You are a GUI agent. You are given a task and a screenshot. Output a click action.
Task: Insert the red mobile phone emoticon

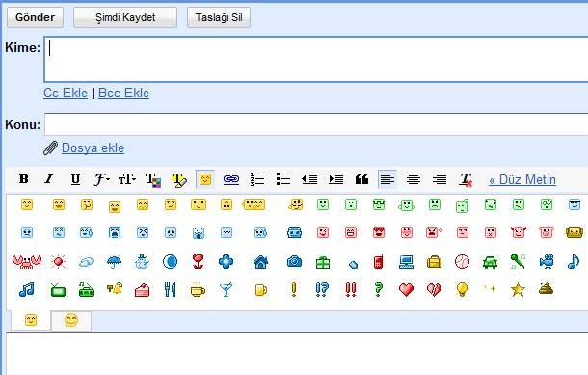point(379,262)
